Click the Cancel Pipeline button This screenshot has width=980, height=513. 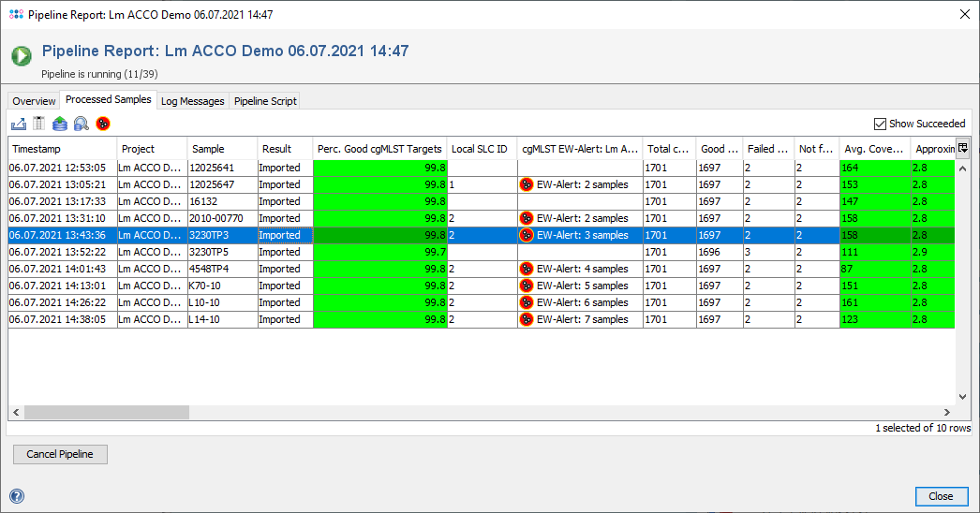coord(60,454)
